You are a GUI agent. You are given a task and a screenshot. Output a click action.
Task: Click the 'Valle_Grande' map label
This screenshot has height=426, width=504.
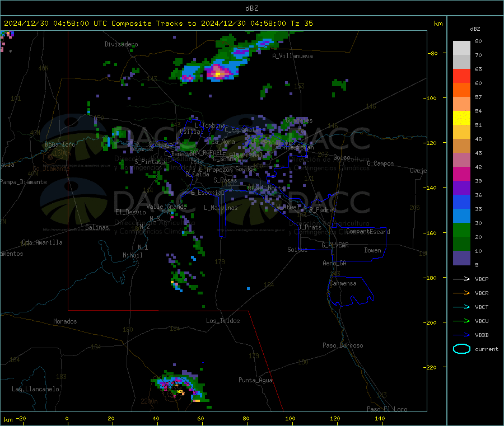coord(166,207)
